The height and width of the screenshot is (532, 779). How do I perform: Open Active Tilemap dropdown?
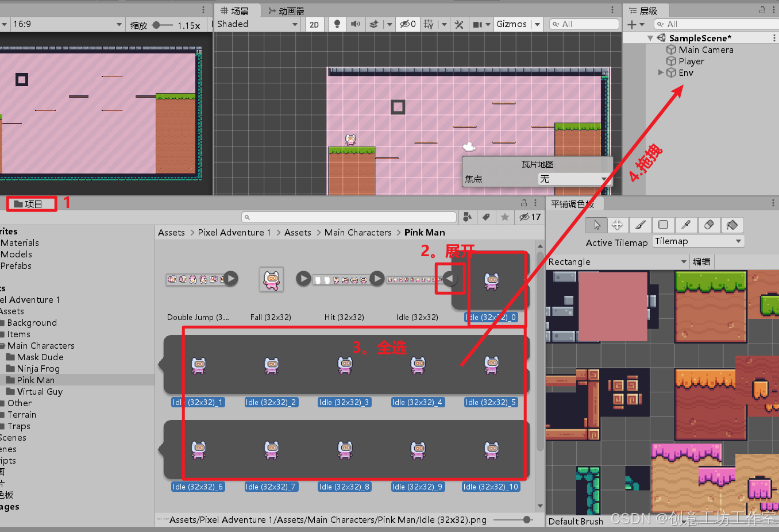698,241
